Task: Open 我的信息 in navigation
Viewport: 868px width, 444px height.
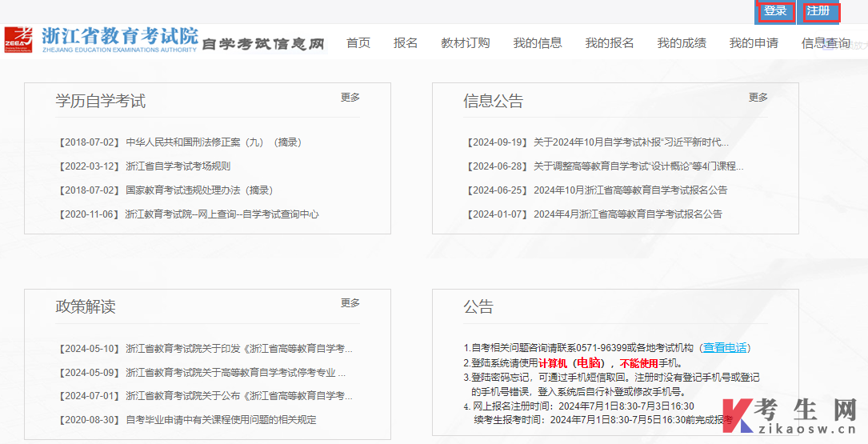Action: pyautogui.click(x=538, y=43)
